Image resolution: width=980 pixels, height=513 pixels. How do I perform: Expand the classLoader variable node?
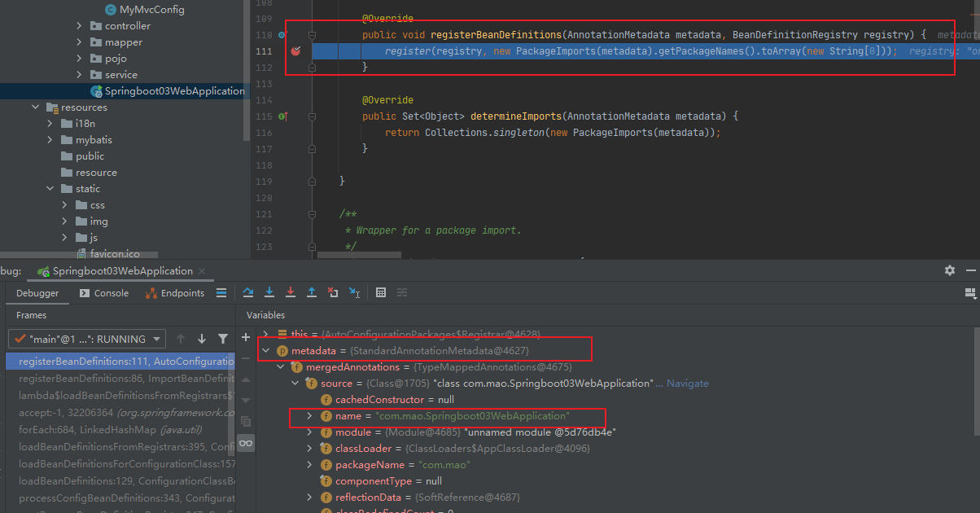coord(309,449)
